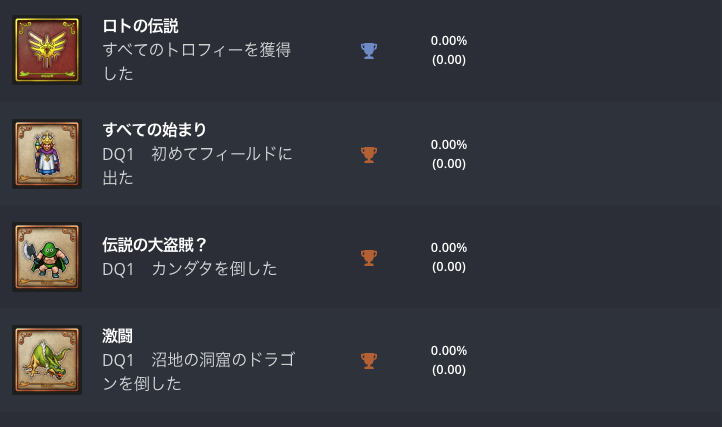Click the 0.00% rarity value for 激闘
This screenshot has width=722, height=427.
pos(449,350)
